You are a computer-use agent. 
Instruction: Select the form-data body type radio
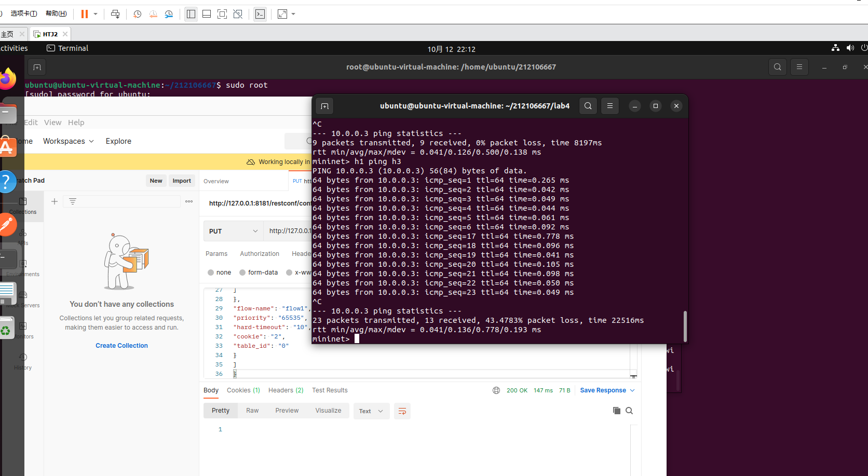(x=242, y=273)
